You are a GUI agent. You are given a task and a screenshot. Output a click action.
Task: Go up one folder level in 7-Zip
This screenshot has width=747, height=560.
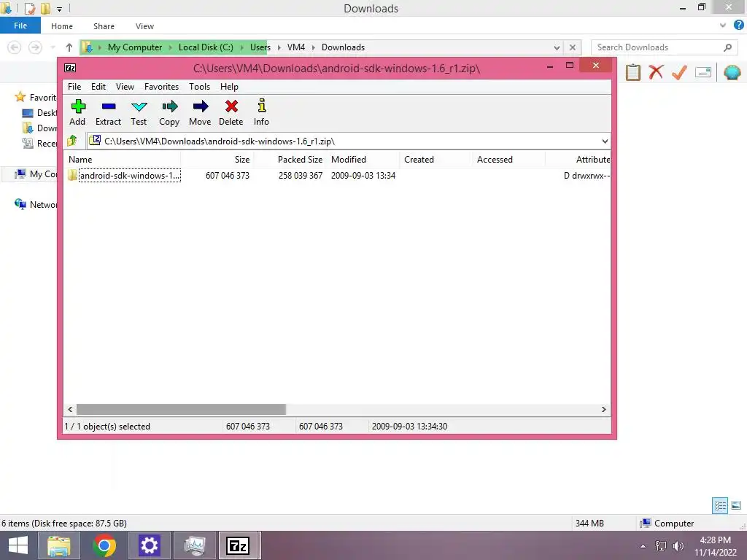pyautogui.click(x=72, y=141)
